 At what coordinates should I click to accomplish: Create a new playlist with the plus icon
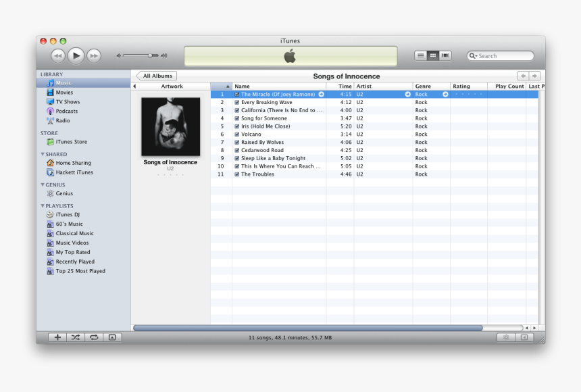(x=57, y=337)
